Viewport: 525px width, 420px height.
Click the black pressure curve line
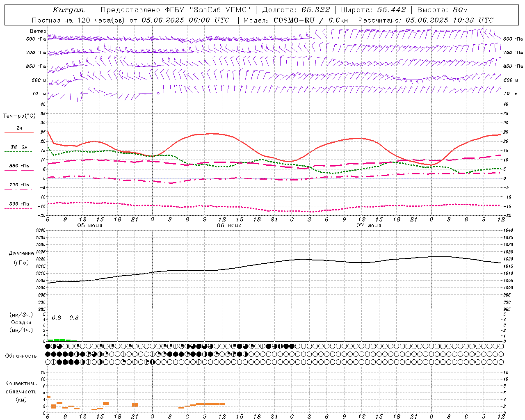pyautogui.click(x=274, y=262)
